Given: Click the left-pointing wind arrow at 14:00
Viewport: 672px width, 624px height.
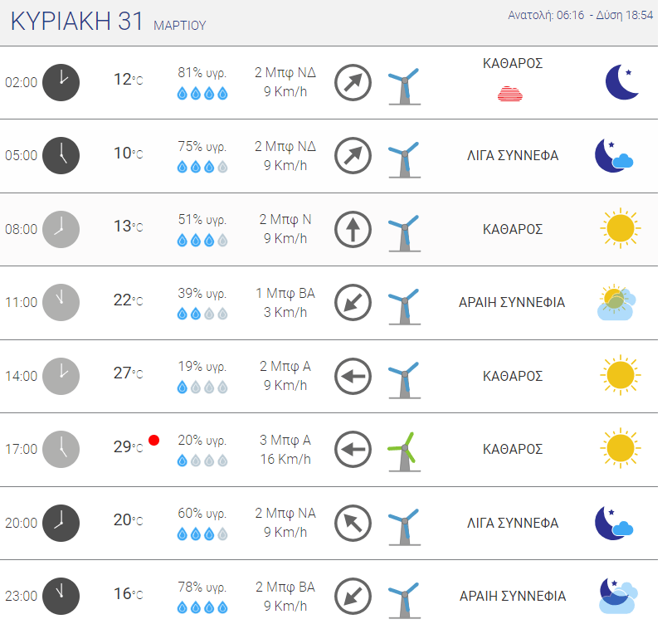Looking at the screenshot, I should [353, 376].
